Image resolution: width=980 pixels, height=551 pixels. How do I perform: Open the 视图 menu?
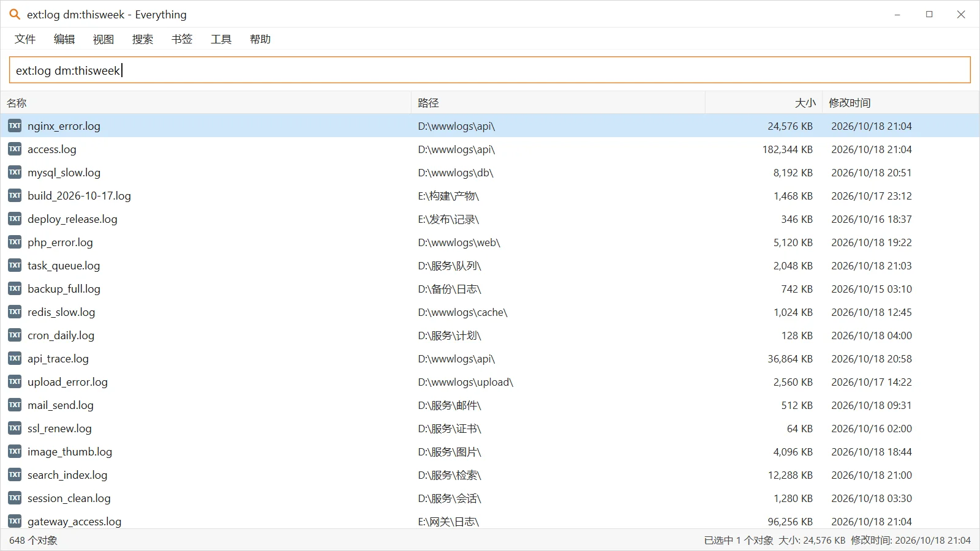104,39
